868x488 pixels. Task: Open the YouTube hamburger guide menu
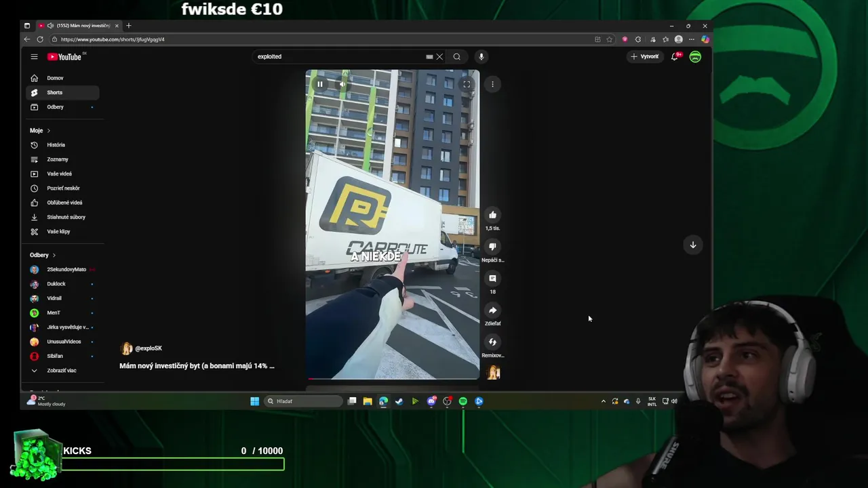pos(34,57)
